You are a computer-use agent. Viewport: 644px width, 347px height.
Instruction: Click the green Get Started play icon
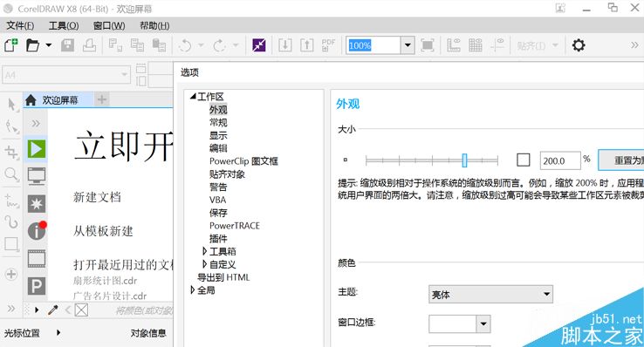click(x=37, y=148)
